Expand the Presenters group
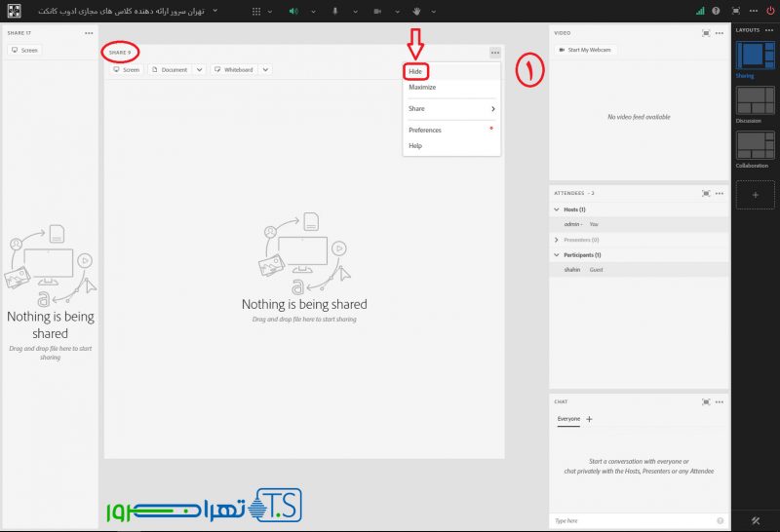 557,239
